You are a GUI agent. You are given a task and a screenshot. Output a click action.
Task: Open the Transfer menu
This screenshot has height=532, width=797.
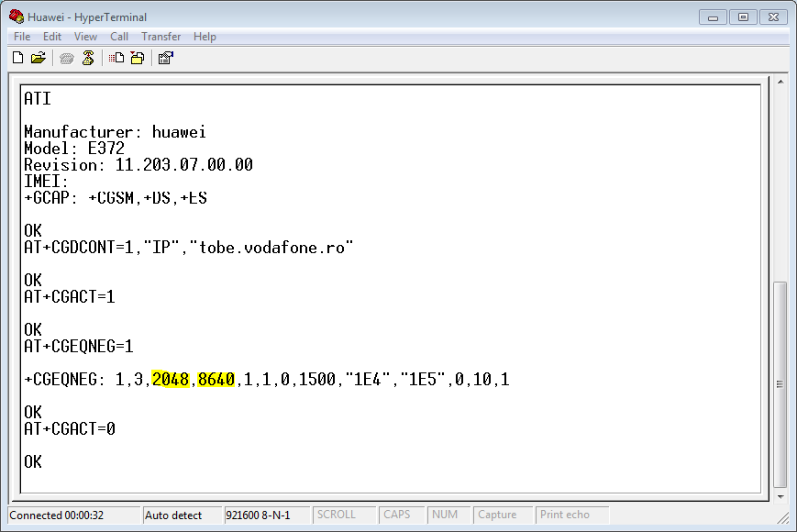[161, 37]
